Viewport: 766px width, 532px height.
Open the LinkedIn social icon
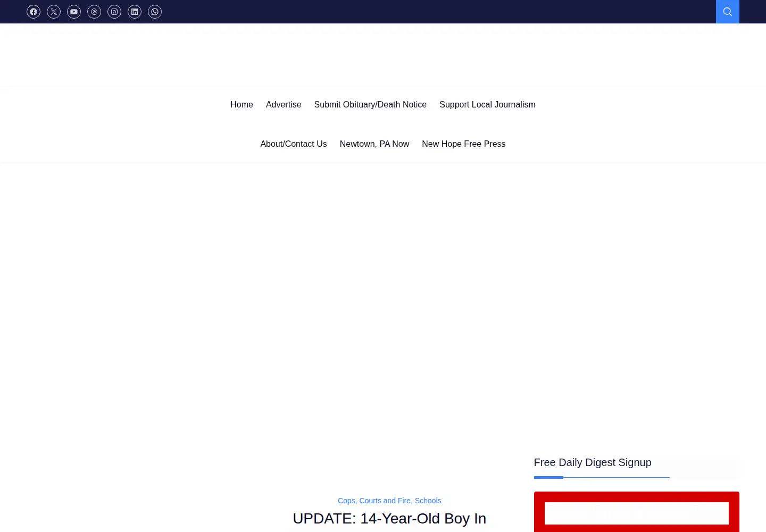tap(135, 12)
